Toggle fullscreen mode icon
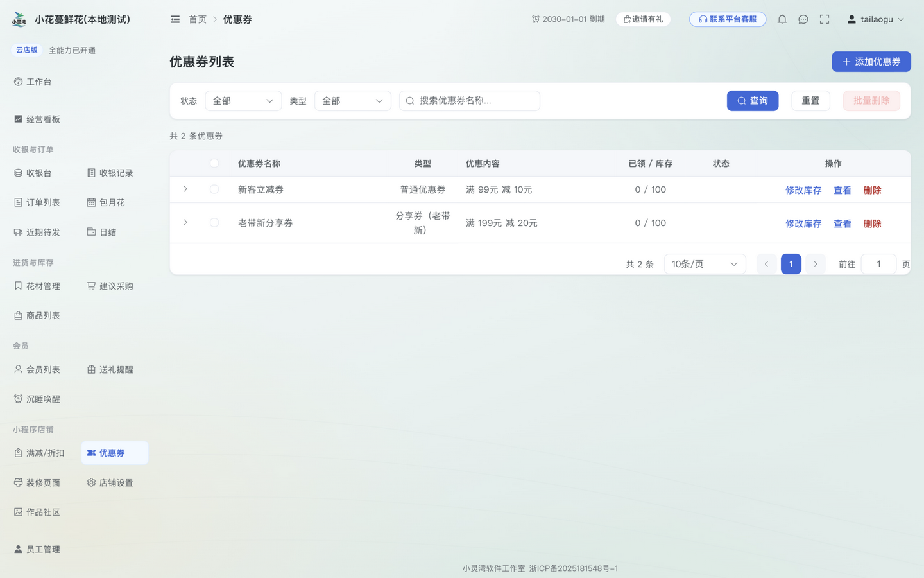 pos(825,19)
